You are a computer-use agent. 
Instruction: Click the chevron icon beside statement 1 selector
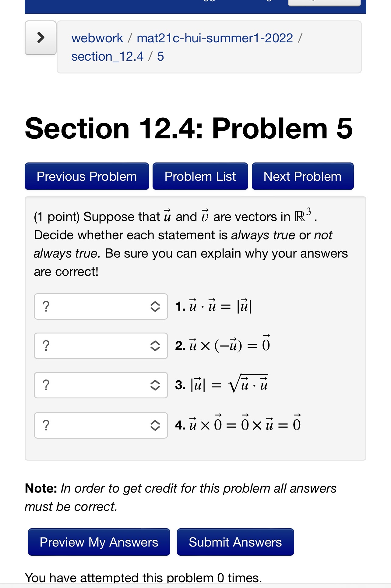click(156, 306)
